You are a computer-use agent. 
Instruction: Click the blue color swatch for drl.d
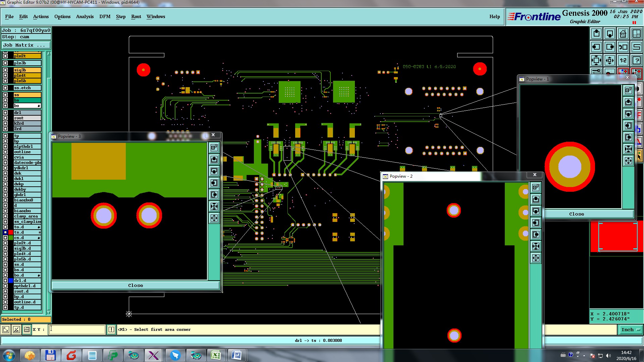pos(11,281)
